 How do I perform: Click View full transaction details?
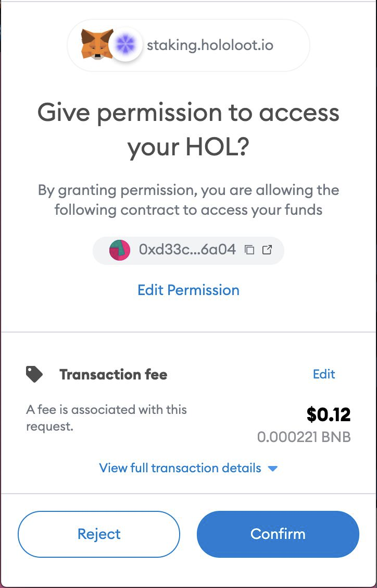[x=180, y=468]
